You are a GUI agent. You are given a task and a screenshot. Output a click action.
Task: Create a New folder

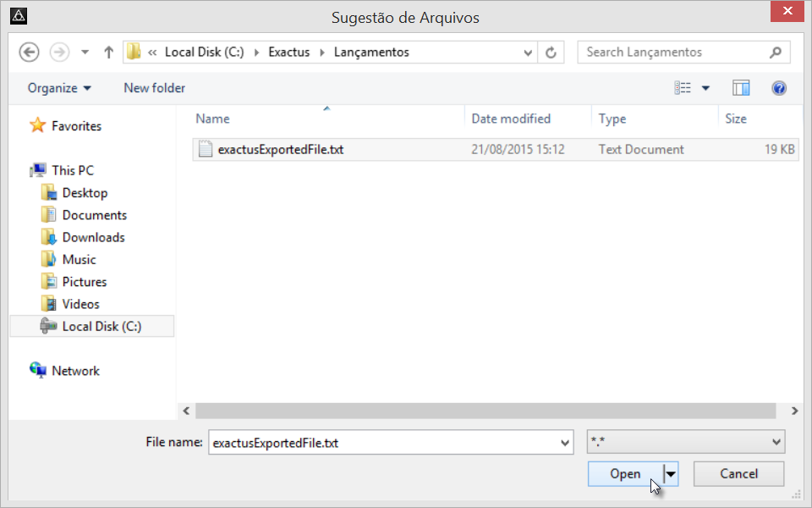coord(154,88)
